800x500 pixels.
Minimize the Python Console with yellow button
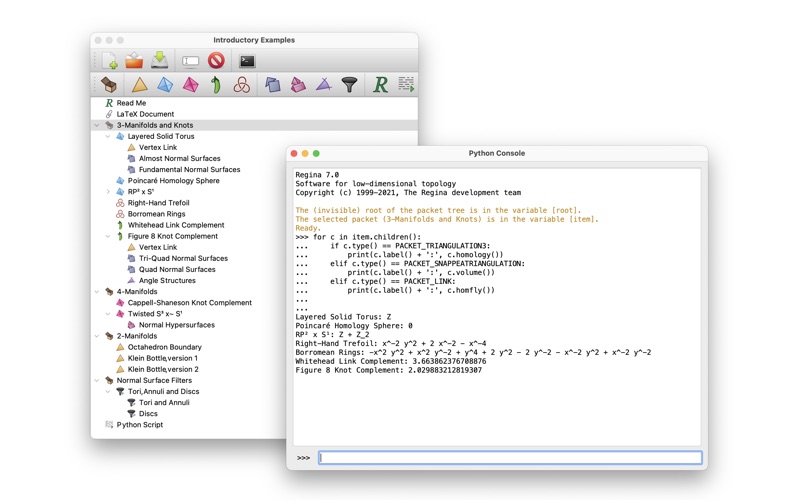coord(305,154)
